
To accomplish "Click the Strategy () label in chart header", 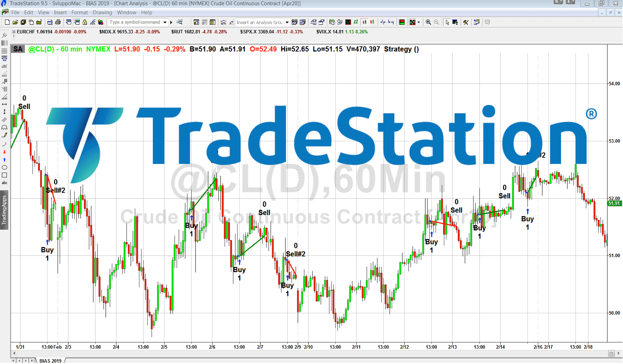I will (401, 49).
